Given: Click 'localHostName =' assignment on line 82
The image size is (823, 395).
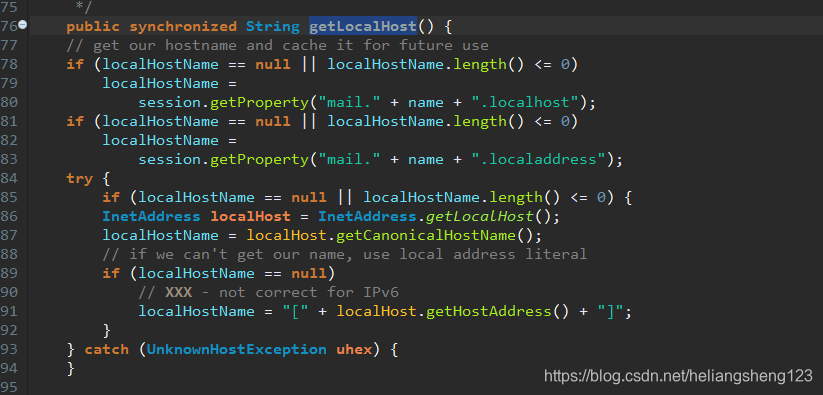Looking at the screenshot, I should [170, 141].
